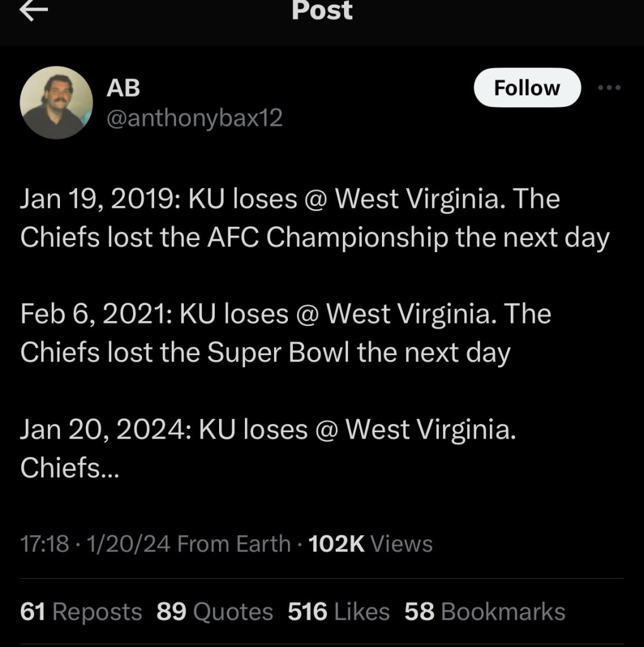Tap the 17:18 post time

tap(44, 543)
